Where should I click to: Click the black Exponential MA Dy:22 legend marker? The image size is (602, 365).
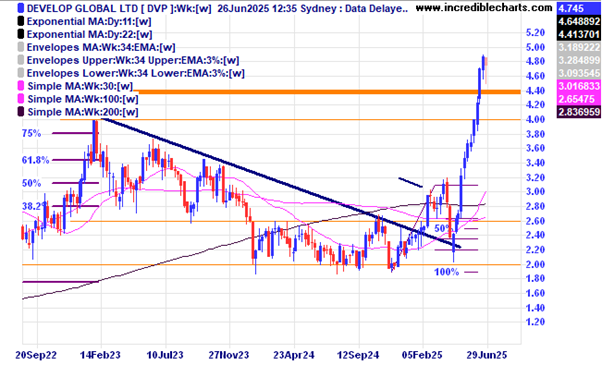click(21, 34)
